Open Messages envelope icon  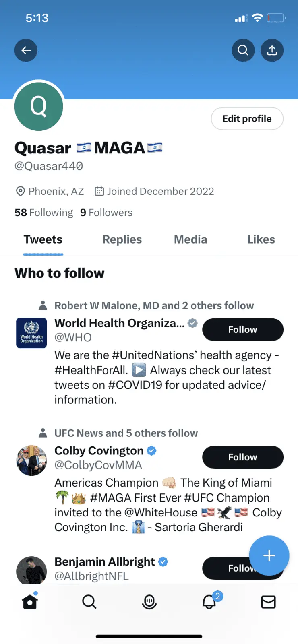click(x=268, y=602)
